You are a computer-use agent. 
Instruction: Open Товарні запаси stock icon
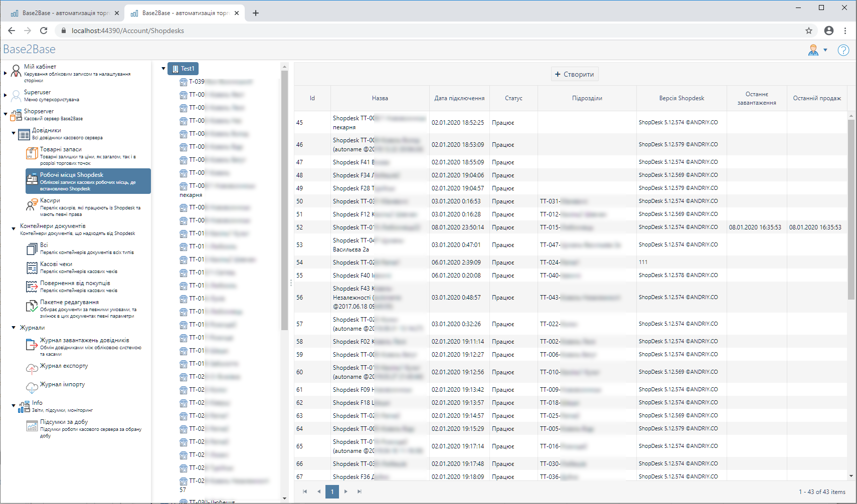[32, 153]
